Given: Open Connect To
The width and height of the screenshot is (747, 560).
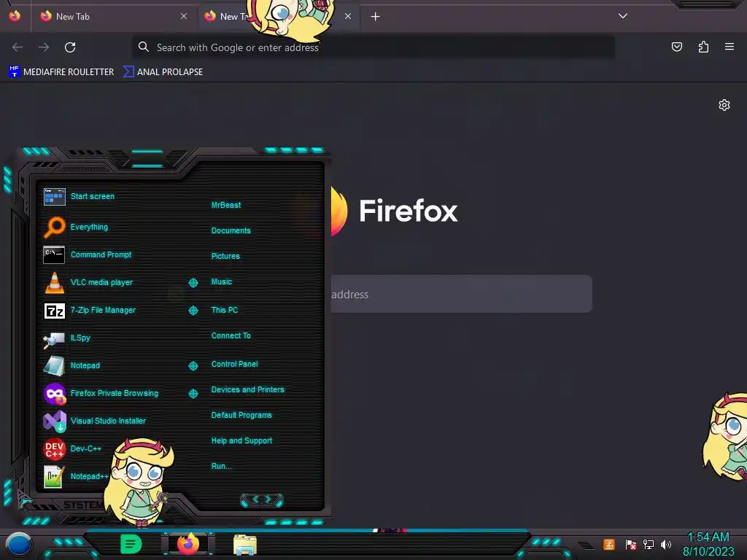Looking at the screenshot, I should tap(231, 335).
